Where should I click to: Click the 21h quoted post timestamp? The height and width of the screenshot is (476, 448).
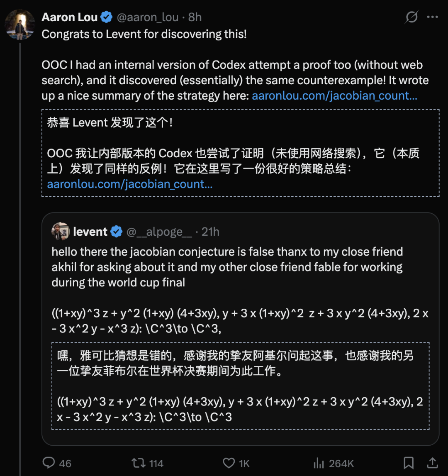click(x=210, y=232)
